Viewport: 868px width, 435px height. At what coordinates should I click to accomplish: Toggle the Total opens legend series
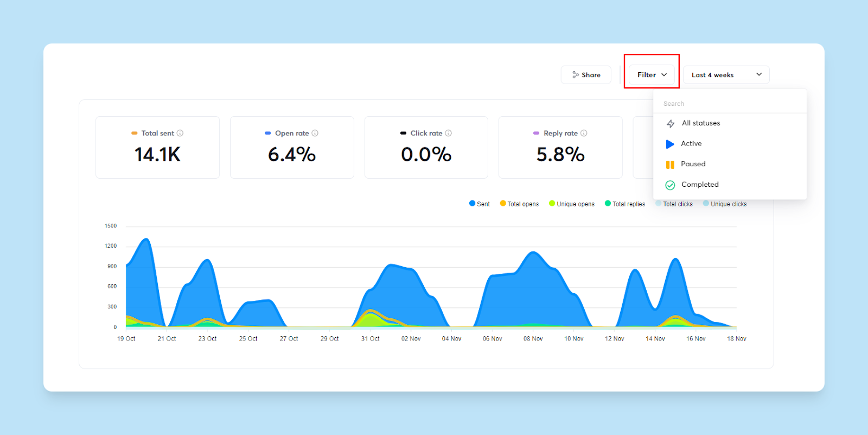tap(520, 204)
